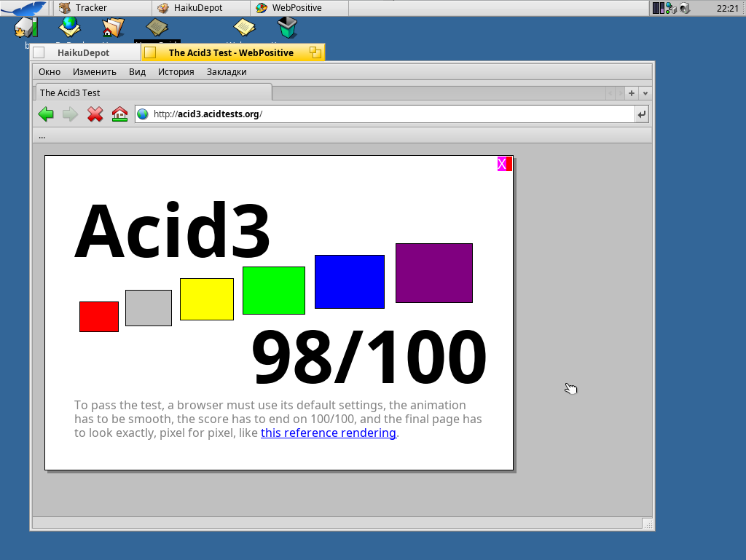This screenshot has width=746, height=560.
Task: Click the process controller tray icon
Action: [659, 8]
